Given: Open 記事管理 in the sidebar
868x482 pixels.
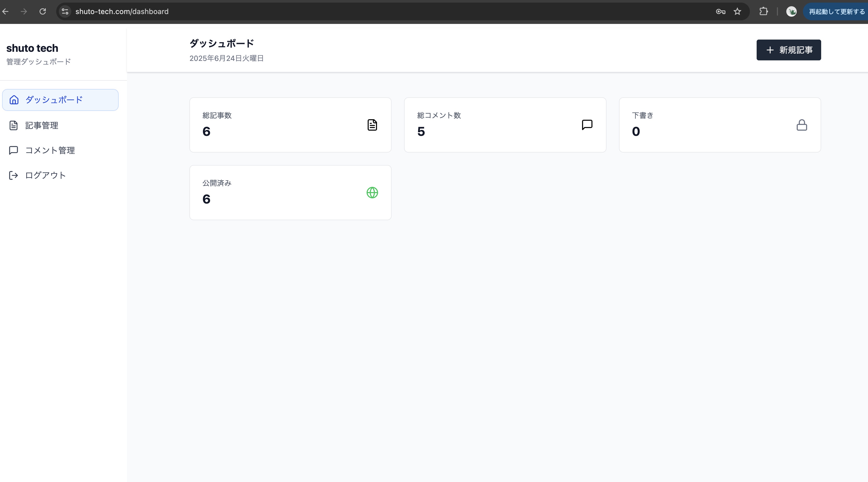Looking at the screenshot, I should [60, 125].
